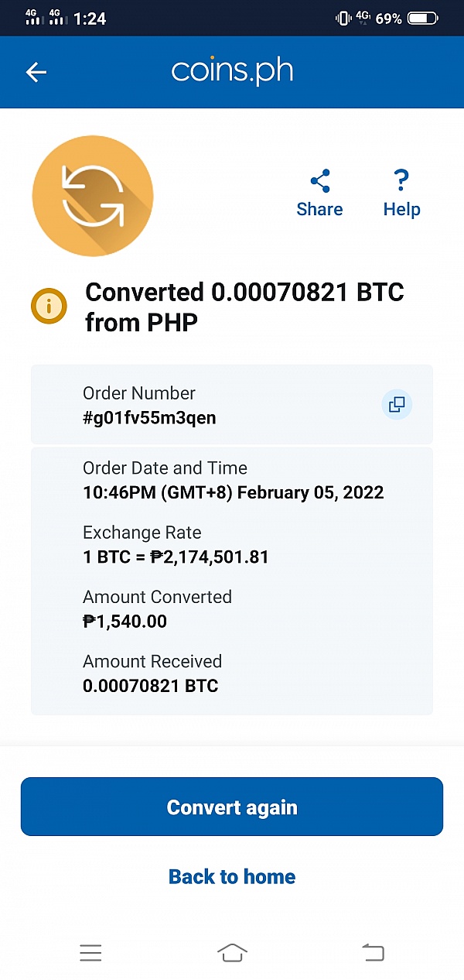Tap the back arrow in header
The width and height of the screenshot is (464, 980).
click(x=36, y=72)
